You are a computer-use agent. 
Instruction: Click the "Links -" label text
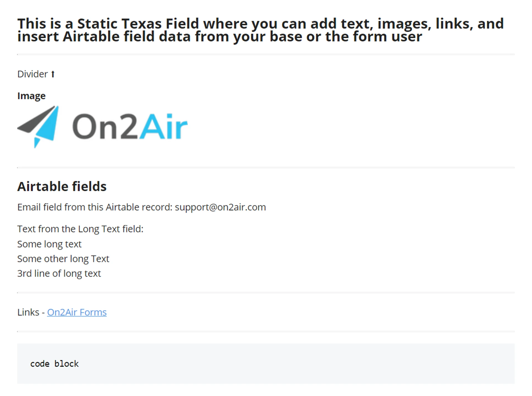30,312
